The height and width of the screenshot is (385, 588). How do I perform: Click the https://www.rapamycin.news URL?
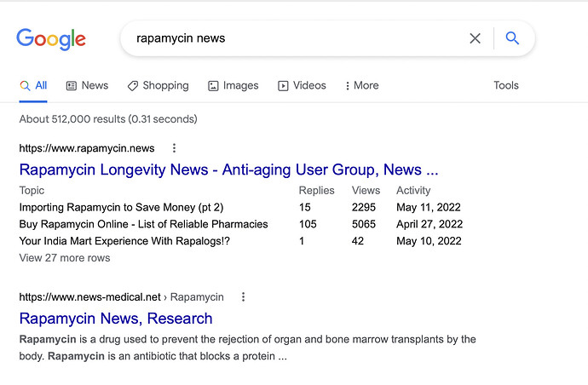pos(87,148)
